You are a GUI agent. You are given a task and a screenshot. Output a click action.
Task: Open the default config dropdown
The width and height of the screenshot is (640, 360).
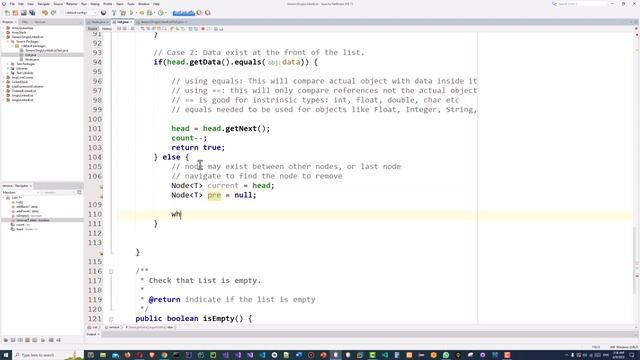point(80,13)
